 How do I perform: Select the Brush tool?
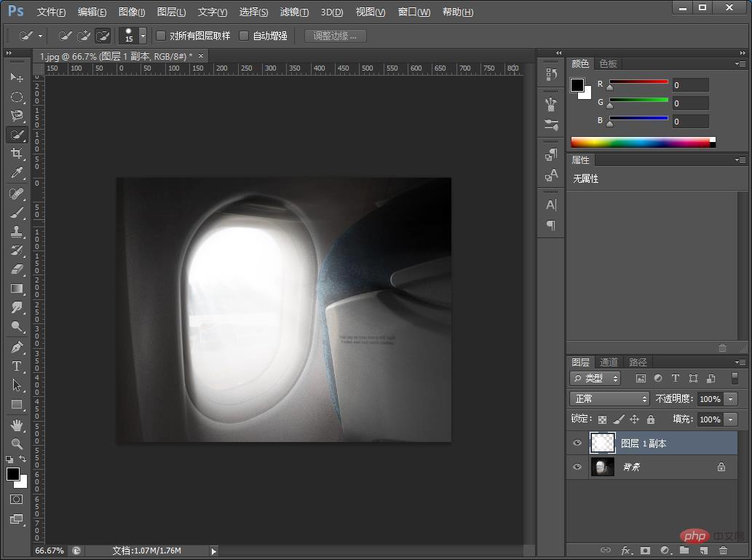17,213
